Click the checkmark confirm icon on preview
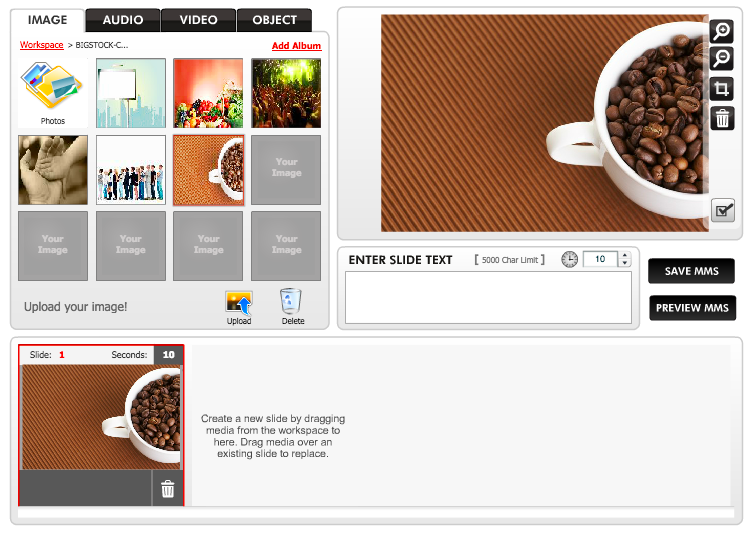The image size is (752, 533). (x=723, y=210)
